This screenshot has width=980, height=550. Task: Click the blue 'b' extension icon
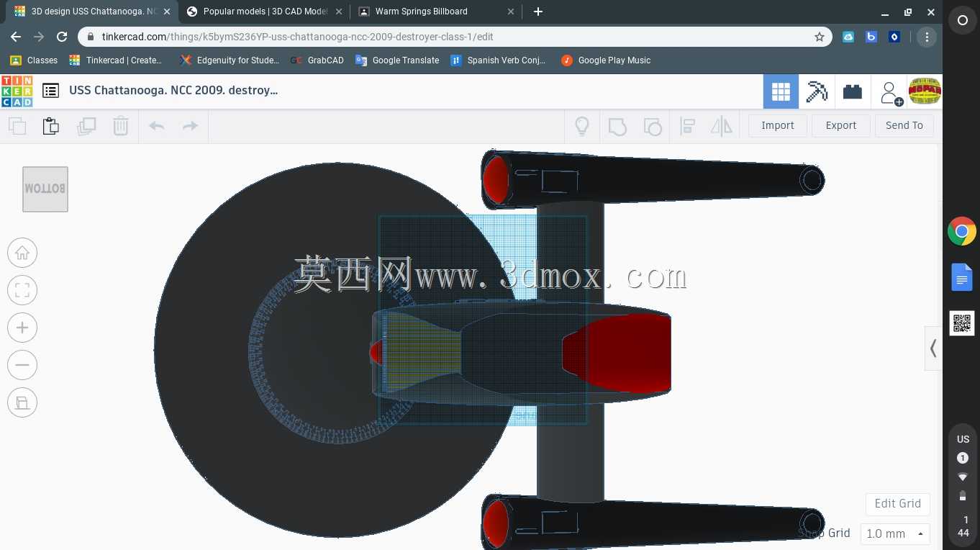click(x=871, y=37)
